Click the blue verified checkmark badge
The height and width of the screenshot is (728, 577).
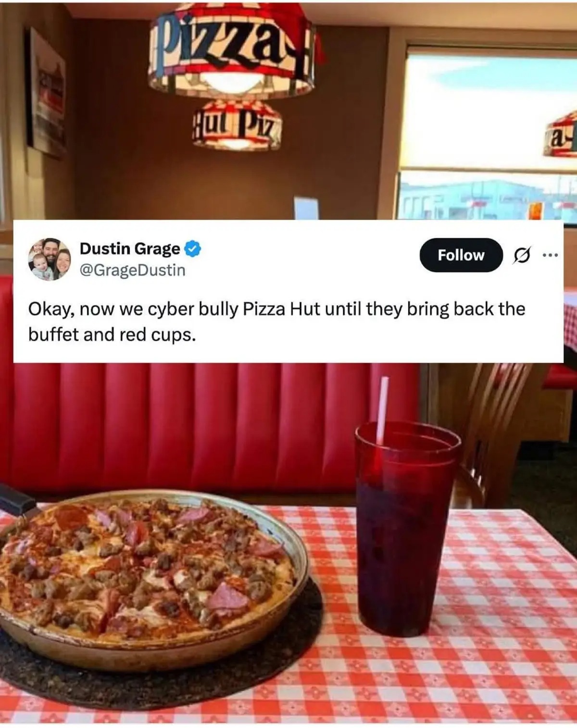pos(193,248)
